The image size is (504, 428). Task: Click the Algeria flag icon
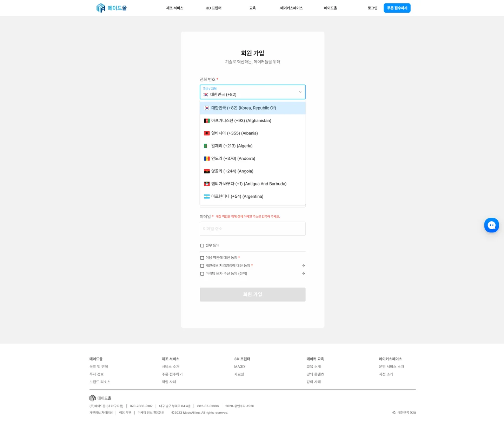click(207, 146)
